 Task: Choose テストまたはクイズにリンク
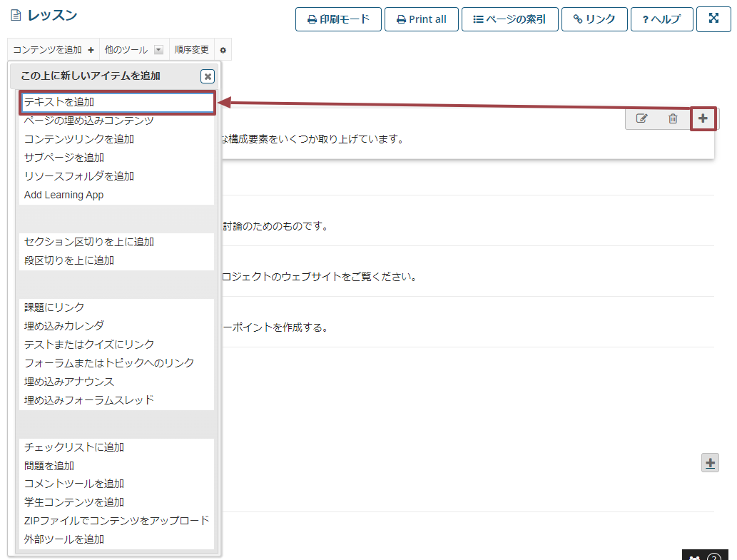pos(89,345)
